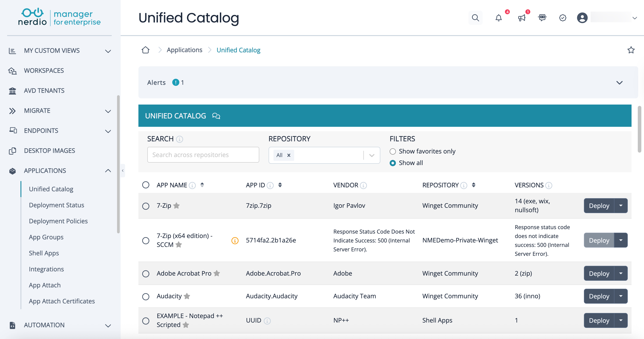
Task: Open Deploy options arrow for Audacity
Action: (x=621, y=296)
